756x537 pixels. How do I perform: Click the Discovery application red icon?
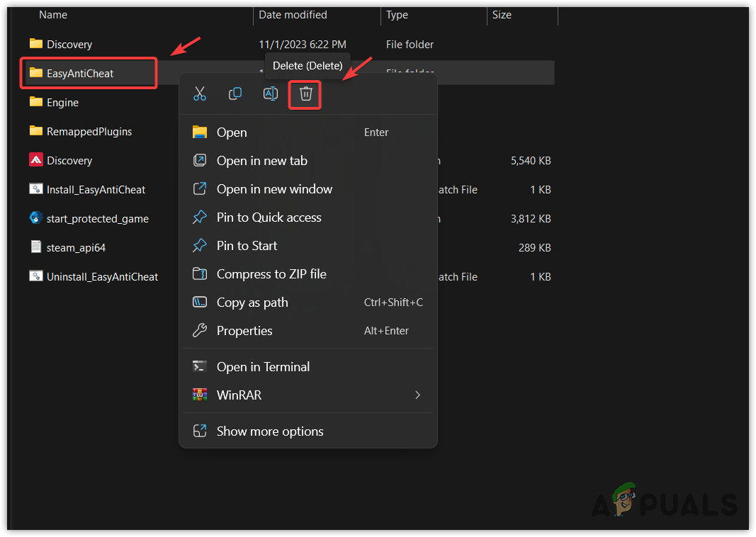pos(36,159)
